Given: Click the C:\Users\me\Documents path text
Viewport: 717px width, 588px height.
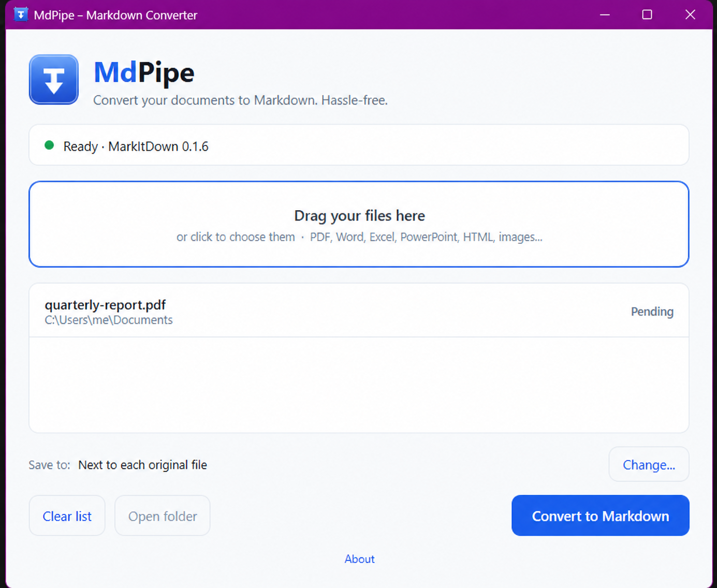Looking at the screenshot, I should pos(109,320).
